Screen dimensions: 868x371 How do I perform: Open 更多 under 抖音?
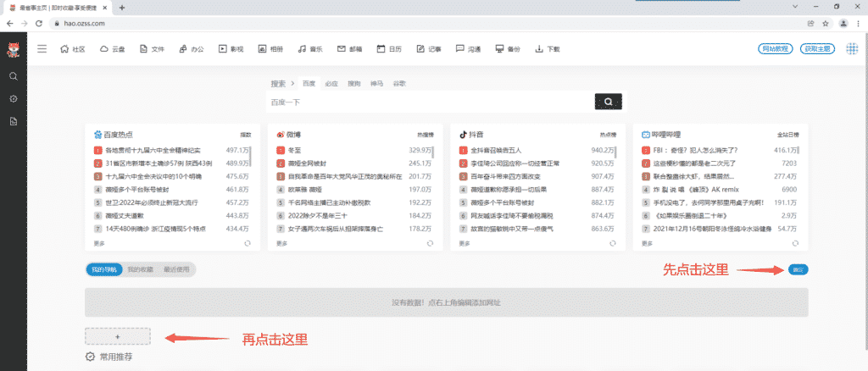click(465, 243)
